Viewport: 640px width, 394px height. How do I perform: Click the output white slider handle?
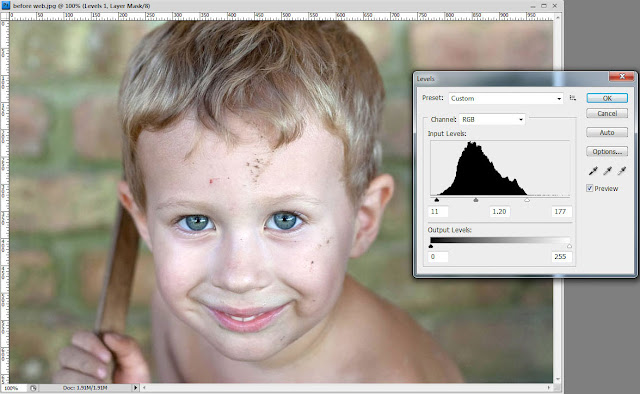[569, 246]
